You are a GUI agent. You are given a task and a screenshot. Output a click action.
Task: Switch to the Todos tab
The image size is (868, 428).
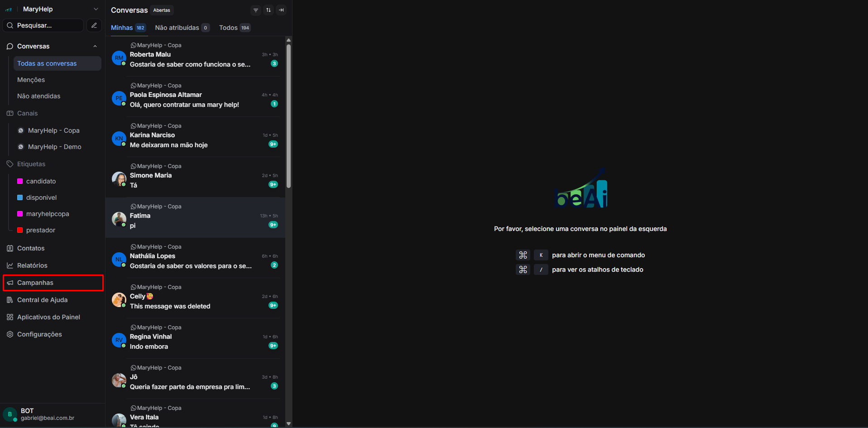229,28
